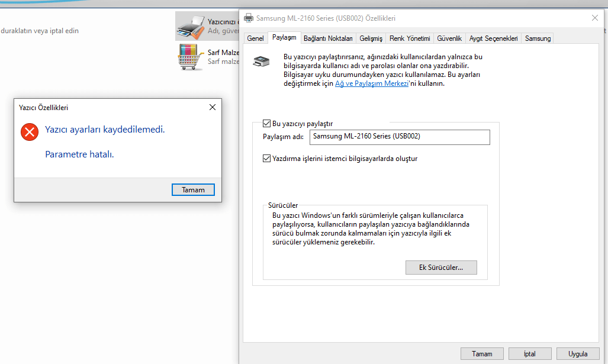The width and height of the screenshot is (608, 364).
Task: Switch to the Renk Yönetimi tab
Action: tap(410, 38)
